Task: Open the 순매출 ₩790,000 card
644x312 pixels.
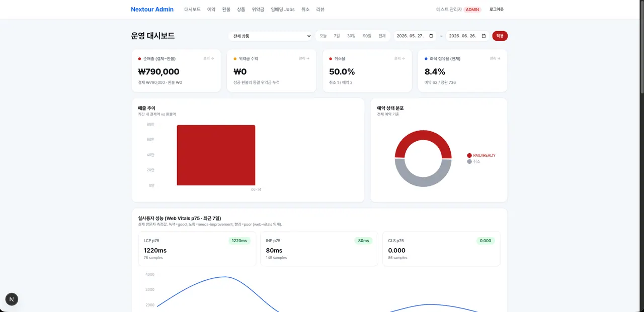Action: [176, 70]
